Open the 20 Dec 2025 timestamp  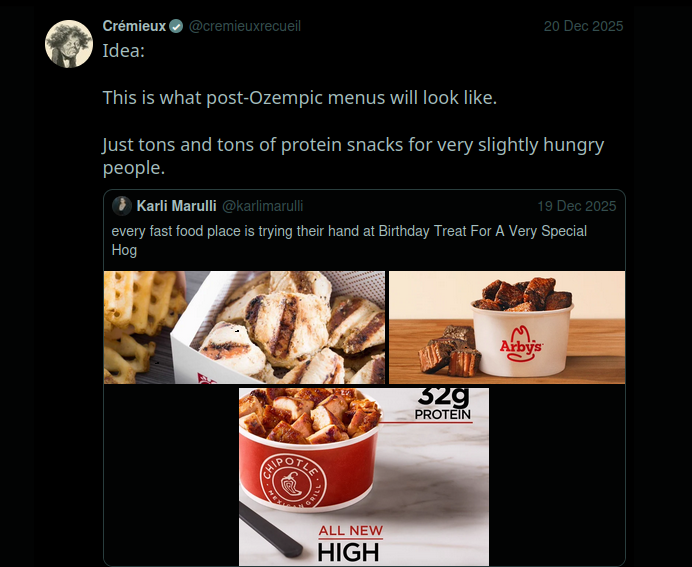(583, 26)
